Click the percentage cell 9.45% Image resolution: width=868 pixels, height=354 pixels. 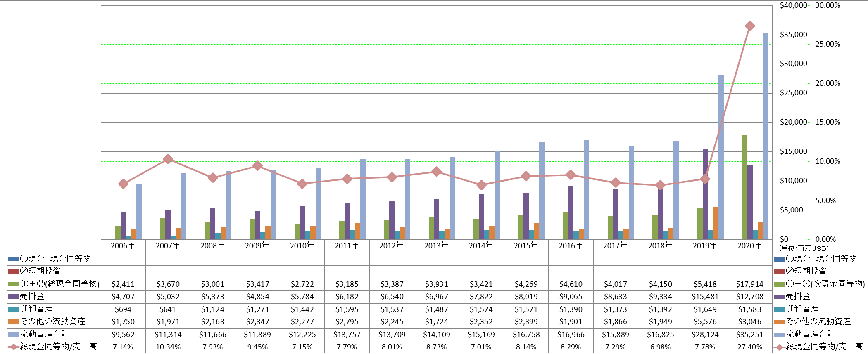[257, 347]
